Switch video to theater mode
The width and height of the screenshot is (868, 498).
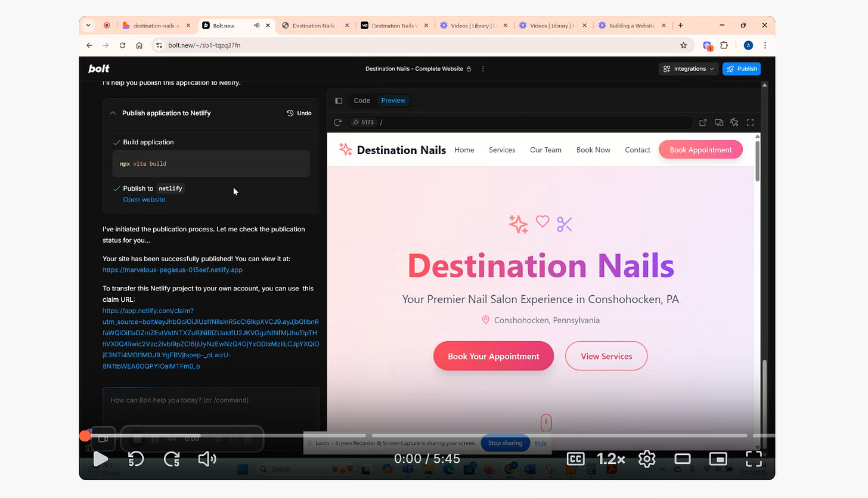(683, 459)
